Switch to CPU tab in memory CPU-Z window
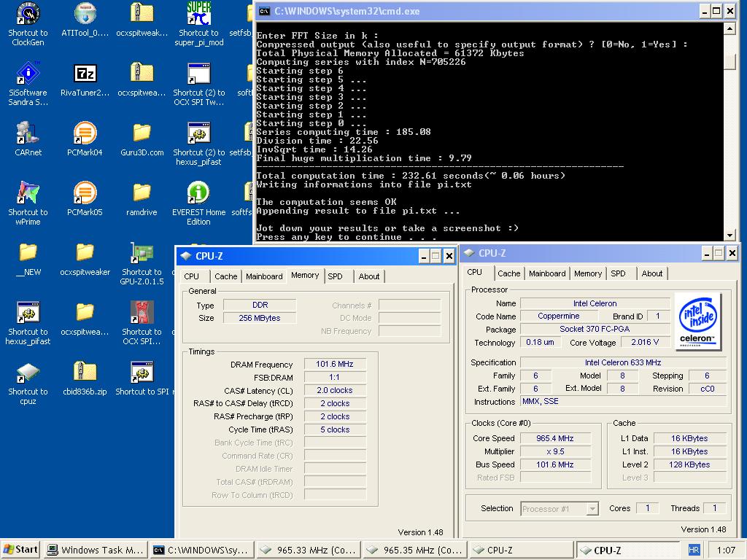Screen dimensions: 747x560 (192, 276)
